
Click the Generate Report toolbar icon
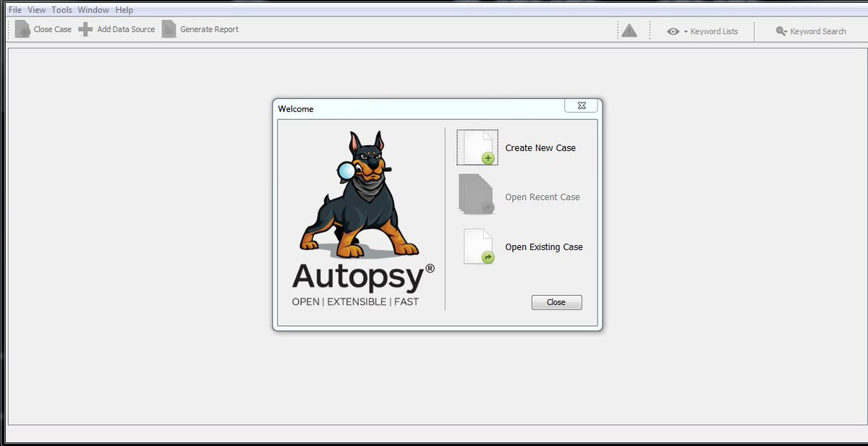click(x=169, y=29)
